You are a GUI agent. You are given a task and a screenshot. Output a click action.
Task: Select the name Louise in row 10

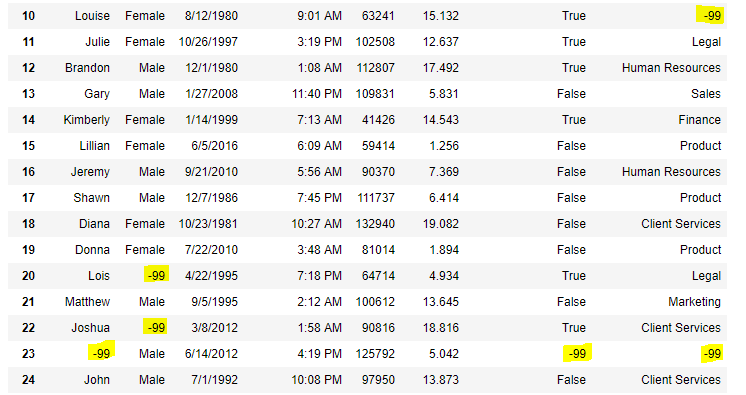[92, 16]
